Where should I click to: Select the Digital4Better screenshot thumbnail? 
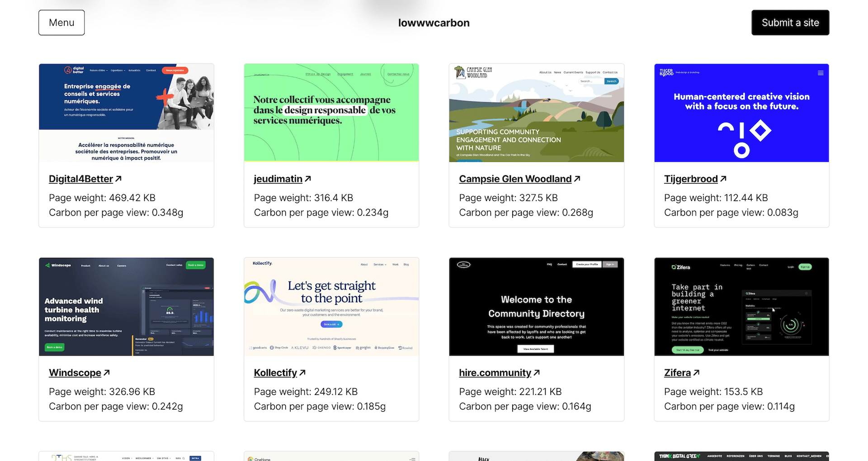[x=127, y=113]
